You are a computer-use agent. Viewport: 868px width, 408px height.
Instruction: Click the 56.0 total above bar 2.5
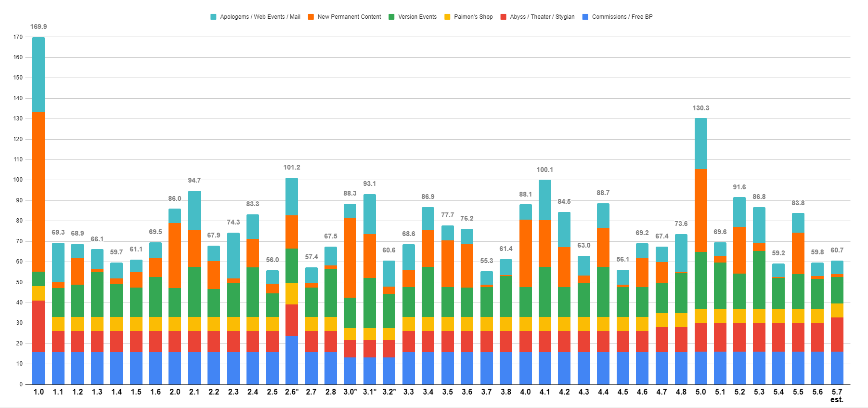272,260
